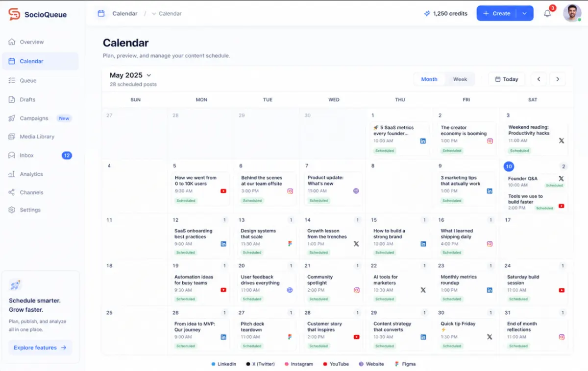Screen dimensions: 588x371
Task: Jump to Today in calendar
Action: [507, 79]
